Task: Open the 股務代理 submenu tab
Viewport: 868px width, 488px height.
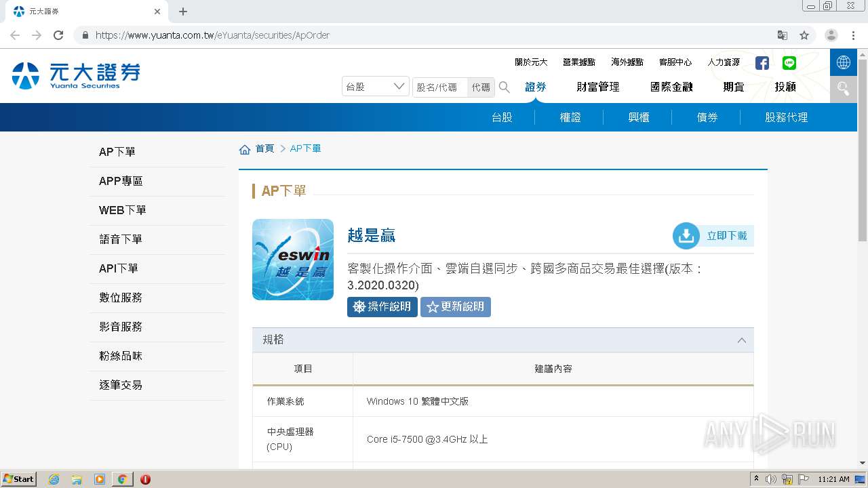Action: (x=787, y=117)
